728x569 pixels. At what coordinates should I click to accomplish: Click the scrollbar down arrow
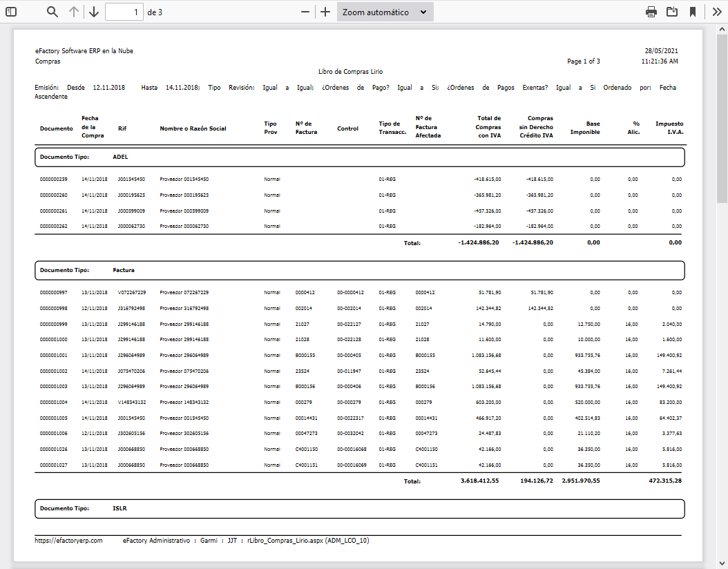(722, 563)
